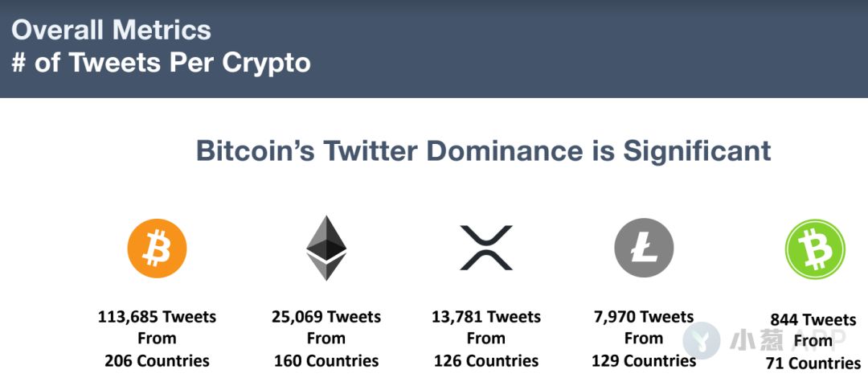Click the gray Litecoin logo
Screen dimensions: 868x378
click(644, 248)
